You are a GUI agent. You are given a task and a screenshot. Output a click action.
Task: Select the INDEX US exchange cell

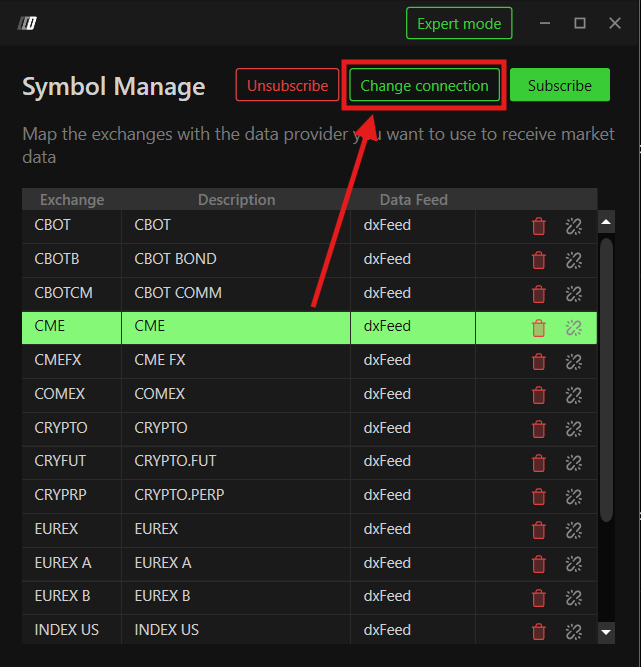coord(71,631)
